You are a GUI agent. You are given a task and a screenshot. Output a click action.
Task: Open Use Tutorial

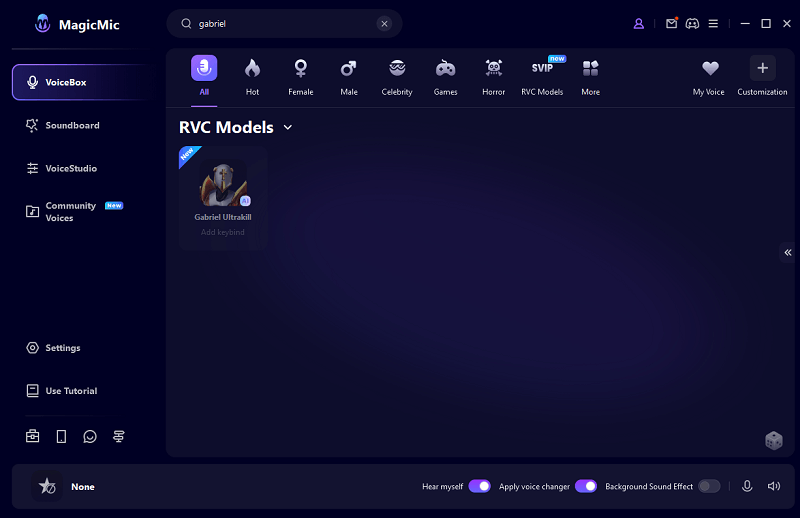[x=71, y=391]
